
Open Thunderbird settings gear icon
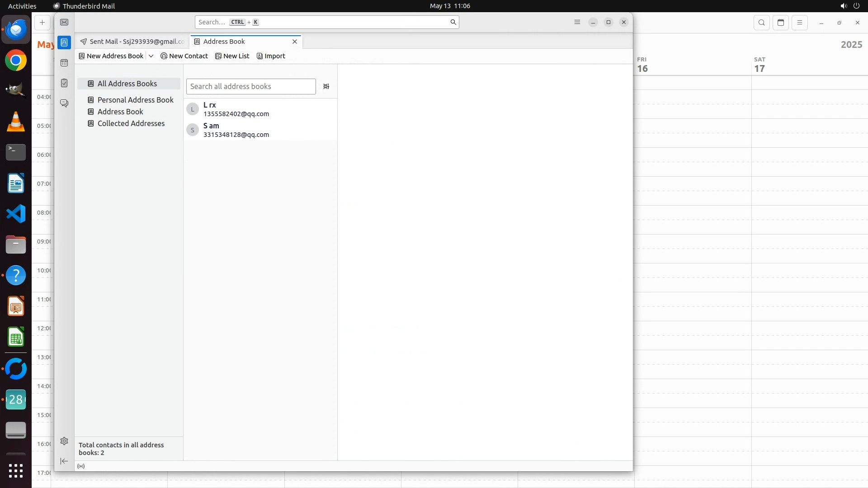(64, 441)
